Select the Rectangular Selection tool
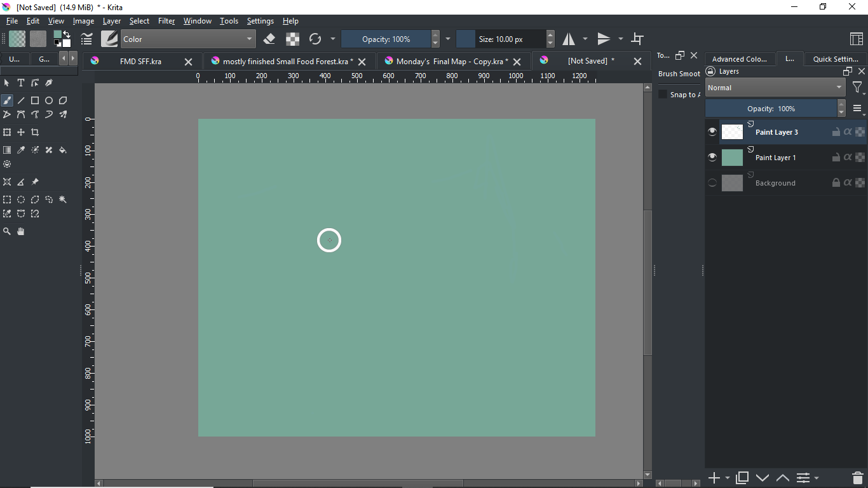 (7, 200)
